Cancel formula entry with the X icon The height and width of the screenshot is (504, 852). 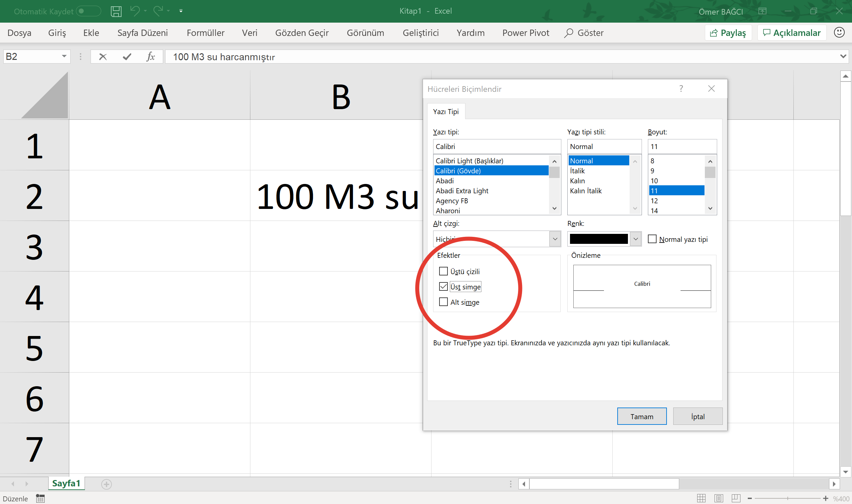pyautogui.click(x=103, y=57)
